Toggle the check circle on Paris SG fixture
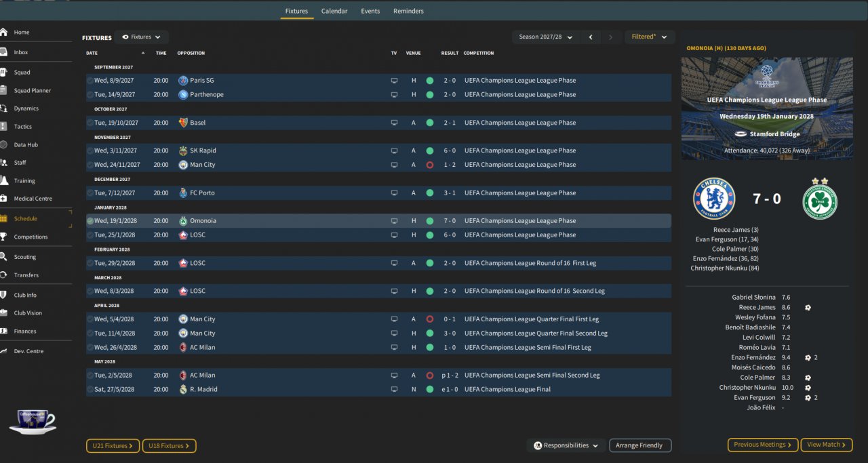 (x=90, y=81)
